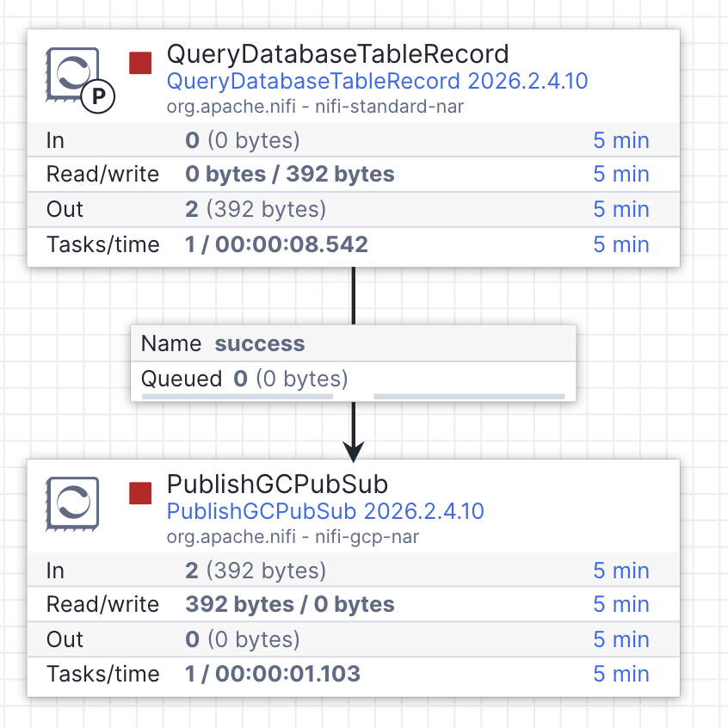Click the left backpressure object-count bar

(x=237, y=396)
